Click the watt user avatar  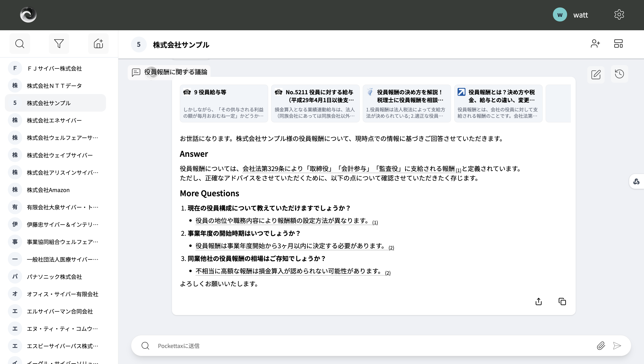[x=560, y=15]
